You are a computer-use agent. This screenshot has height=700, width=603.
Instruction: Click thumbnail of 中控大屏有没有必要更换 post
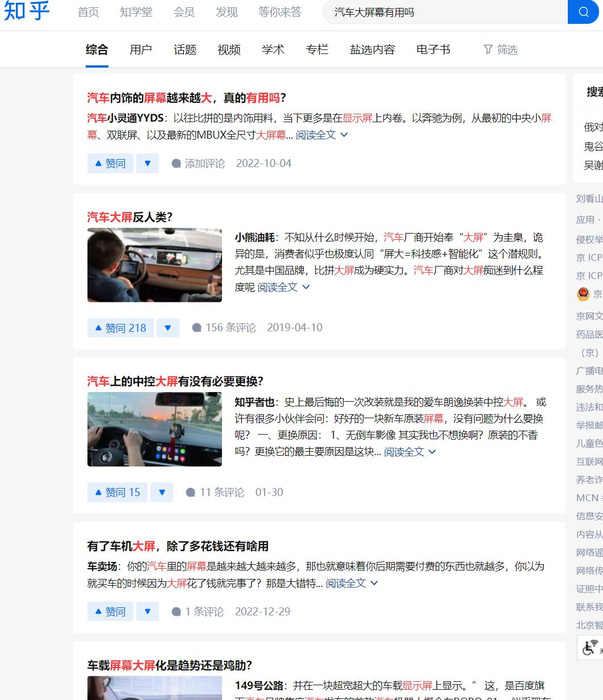coord(154,430)
